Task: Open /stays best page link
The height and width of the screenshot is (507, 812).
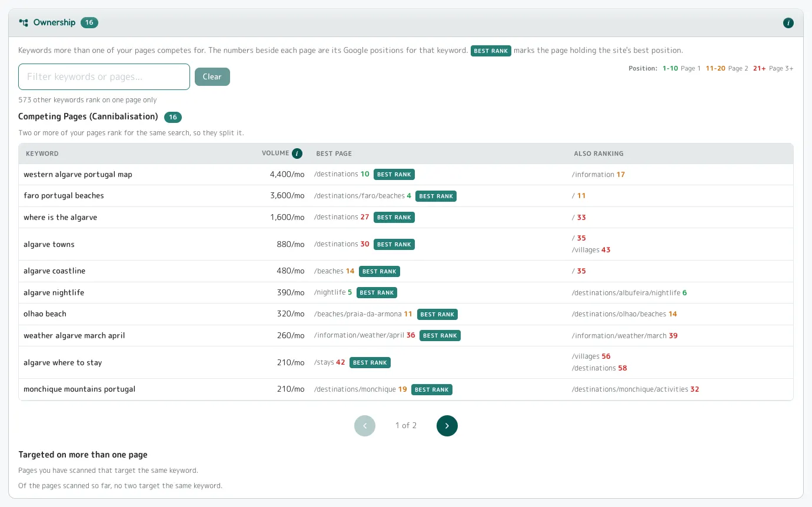Action: point(324,363)
